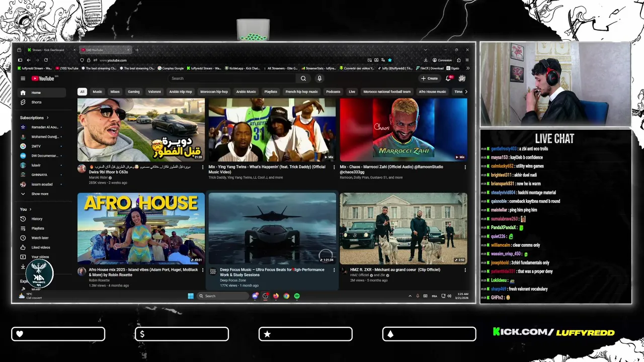Image resolution: width=644 pixels, height=362 pixels.
Task: Open the Windows Start menu
Action: click(191, 296)
